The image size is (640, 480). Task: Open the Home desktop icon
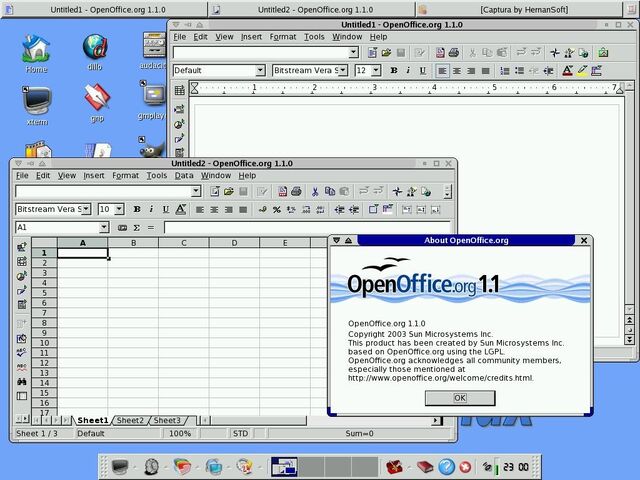[x=36, y=54]
